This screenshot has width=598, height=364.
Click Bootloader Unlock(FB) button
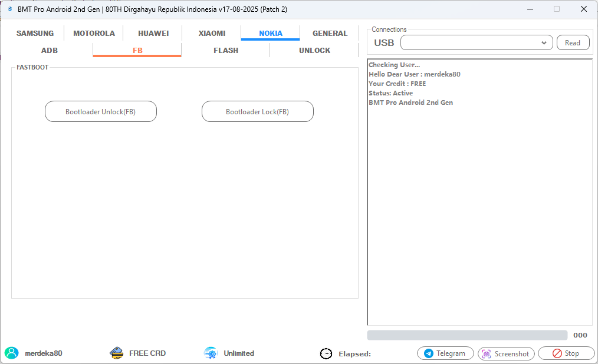point(100,111)
